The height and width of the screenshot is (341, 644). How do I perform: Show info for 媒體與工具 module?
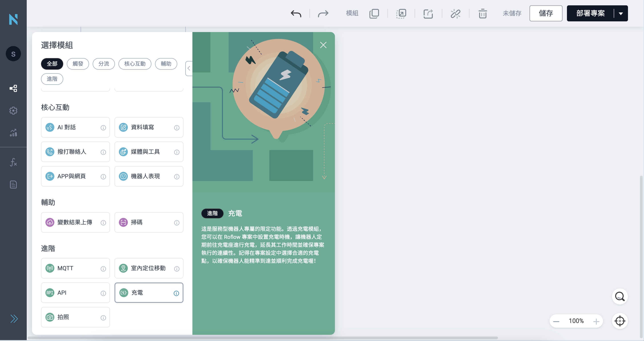click(177, 152)
